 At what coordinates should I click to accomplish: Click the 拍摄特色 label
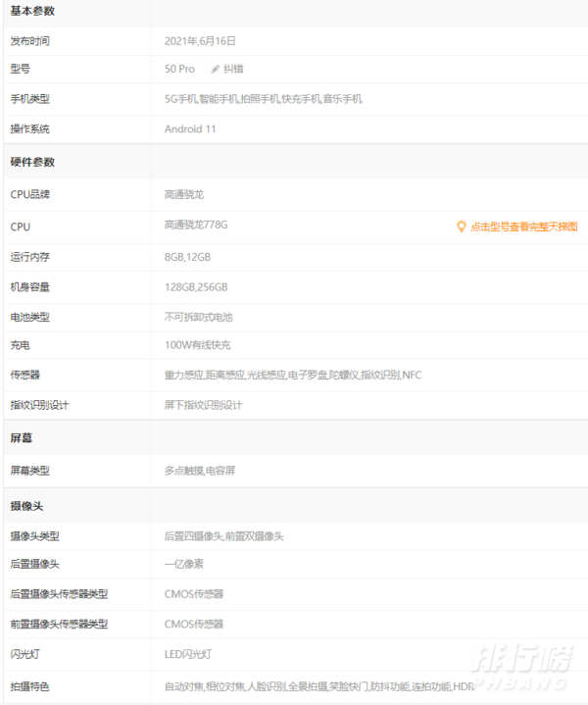[x=30, y=686]
